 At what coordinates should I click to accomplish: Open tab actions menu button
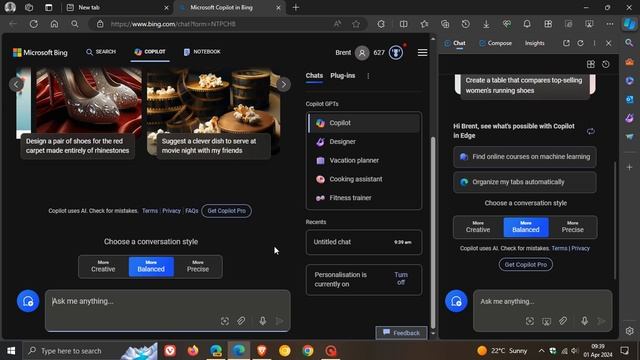(49, 7)
